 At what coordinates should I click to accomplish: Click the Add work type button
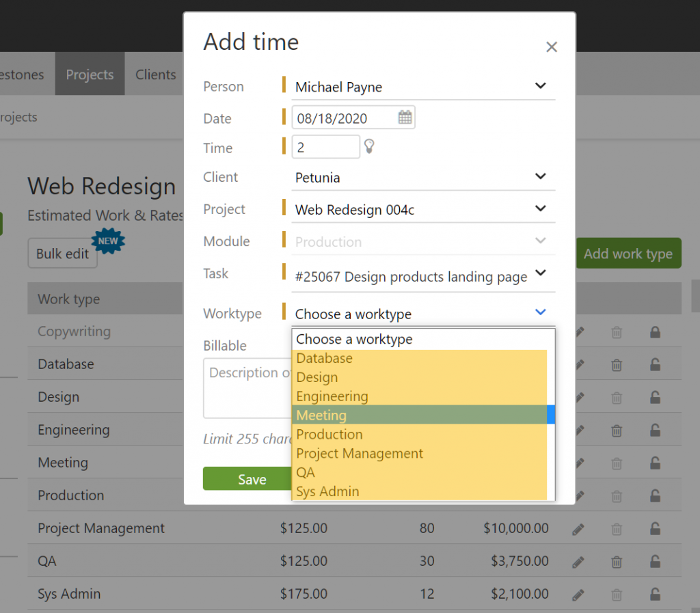[x=628, y=253]
